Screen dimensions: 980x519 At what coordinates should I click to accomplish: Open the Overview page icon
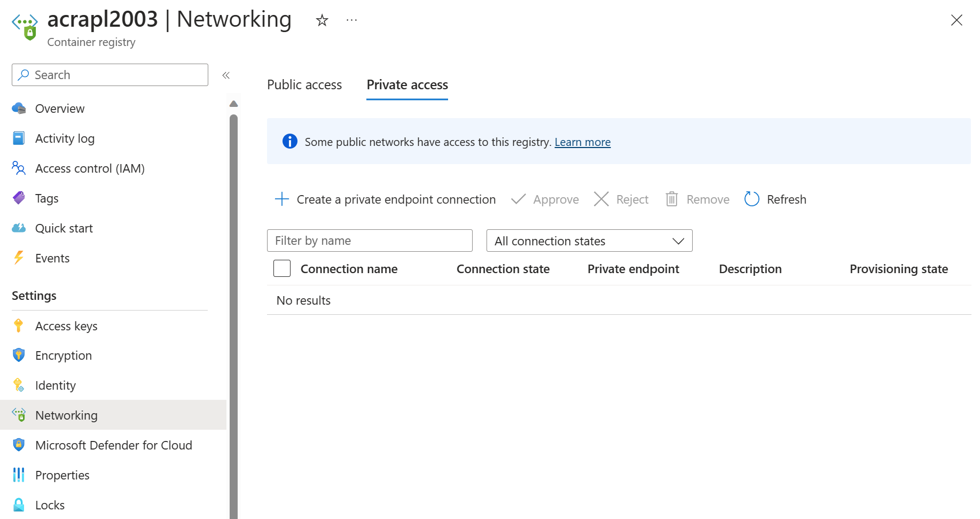(19, 108)
